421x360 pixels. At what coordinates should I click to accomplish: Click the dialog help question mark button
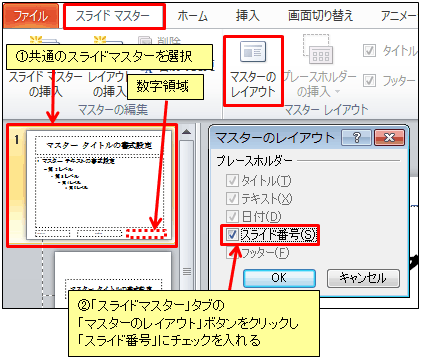click(x=356, y=137)
